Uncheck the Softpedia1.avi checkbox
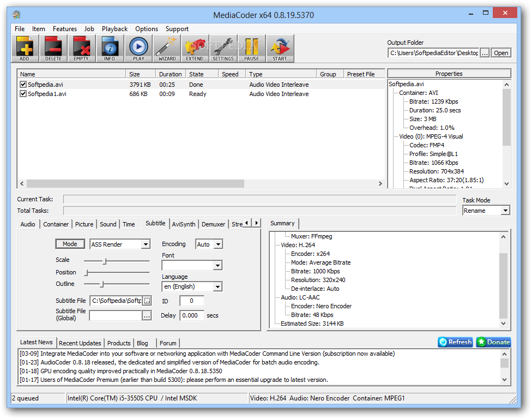 pos(23,93)
